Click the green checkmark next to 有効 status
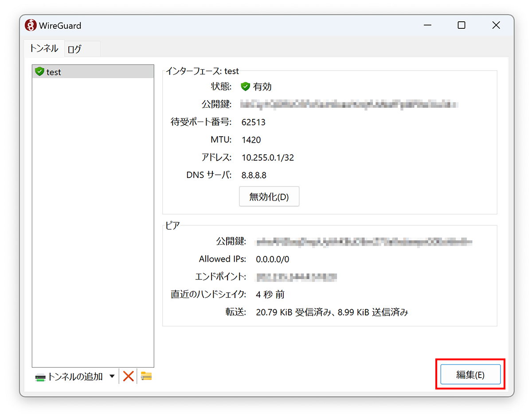The width and height of the screenshot is (532, 417). [x=246, y=87]
